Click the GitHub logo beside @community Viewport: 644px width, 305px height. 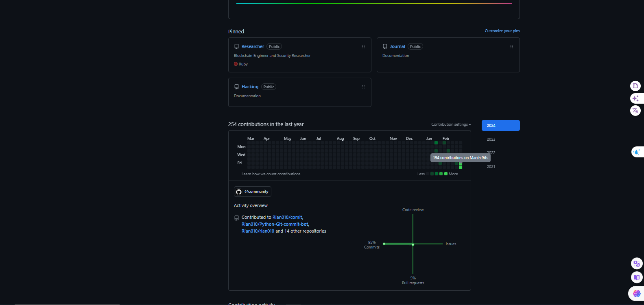239,192
